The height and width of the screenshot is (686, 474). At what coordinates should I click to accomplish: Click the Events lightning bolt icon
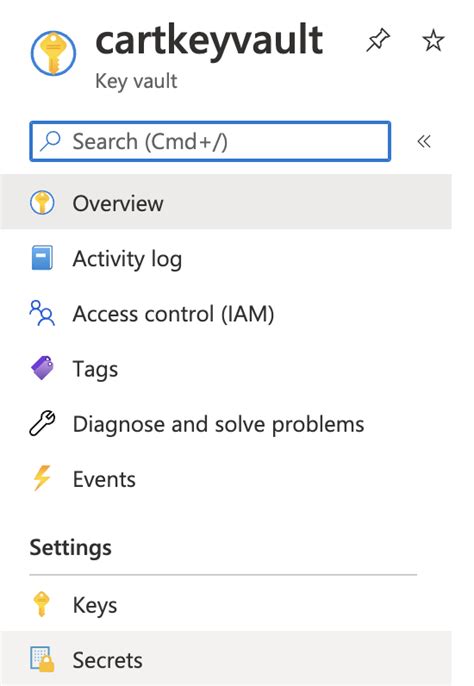pos(42,478)
